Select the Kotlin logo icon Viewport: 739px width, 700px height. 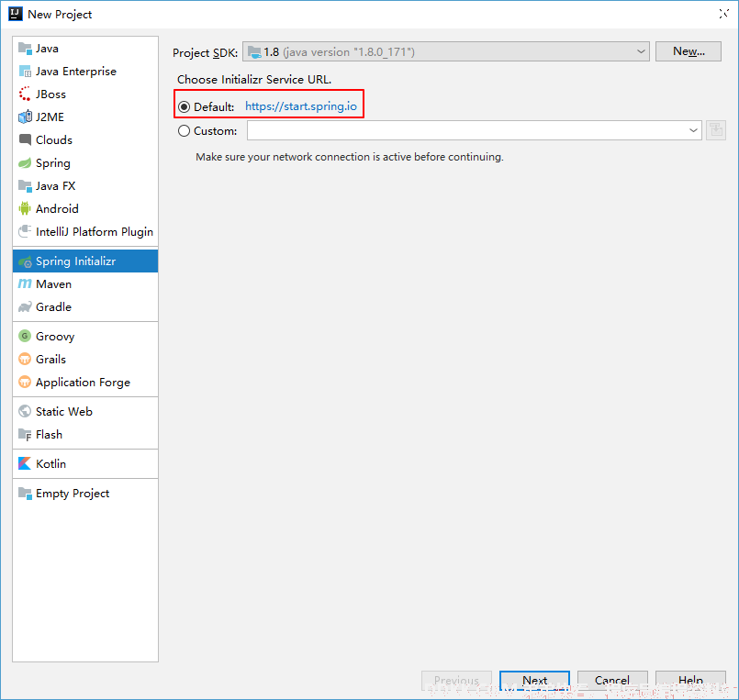click(25, 464)
